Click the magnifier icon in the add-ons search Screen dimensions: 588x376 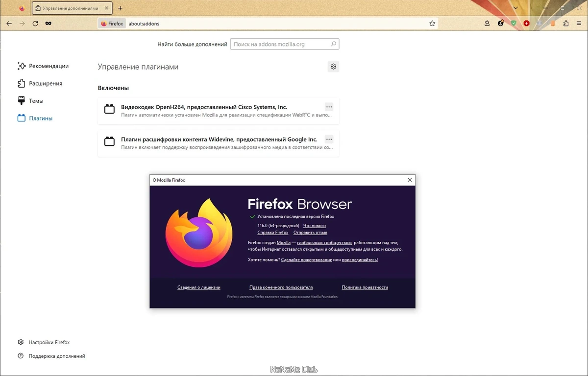[x=334, y=44]
